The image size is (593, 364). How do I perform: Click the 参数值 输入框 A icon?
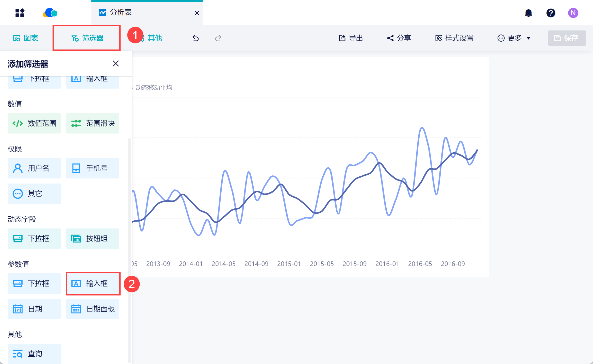pos(76,284)
